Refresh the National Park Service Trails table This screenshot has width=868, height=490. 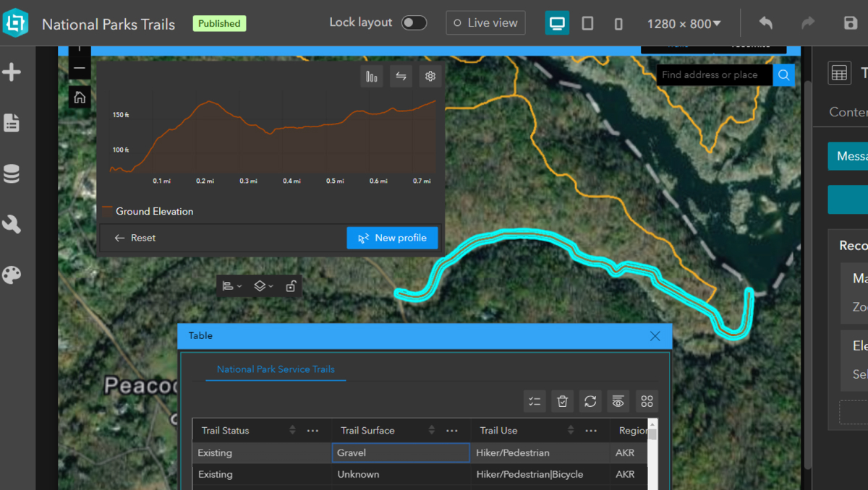590,401
